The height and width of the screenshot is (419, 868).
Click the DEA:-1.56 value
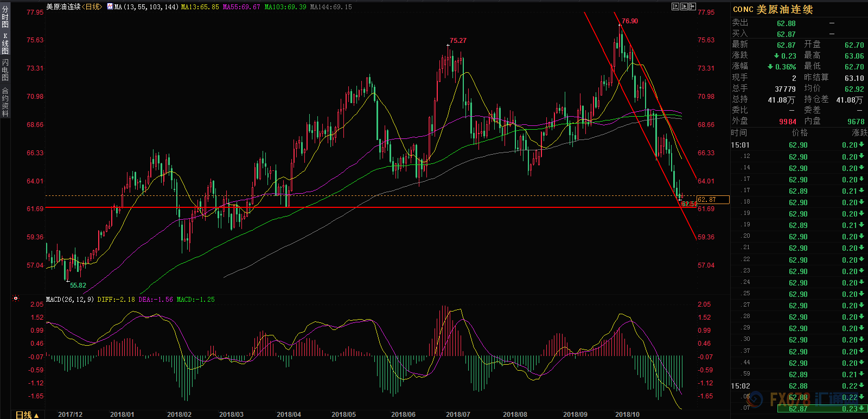pyautogui.click(x=156, y=299)
